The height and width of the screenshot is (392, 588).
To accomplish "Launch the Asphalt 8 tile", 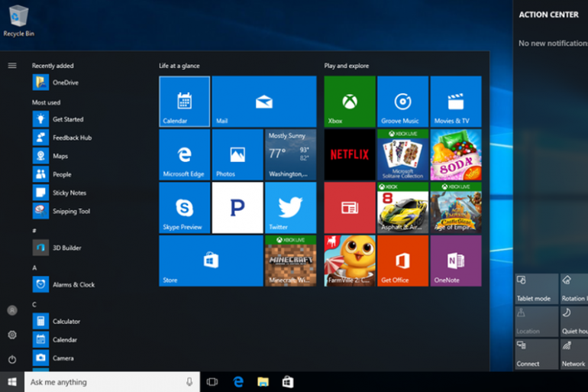I will pyautogui.click(x=402, y=208).
